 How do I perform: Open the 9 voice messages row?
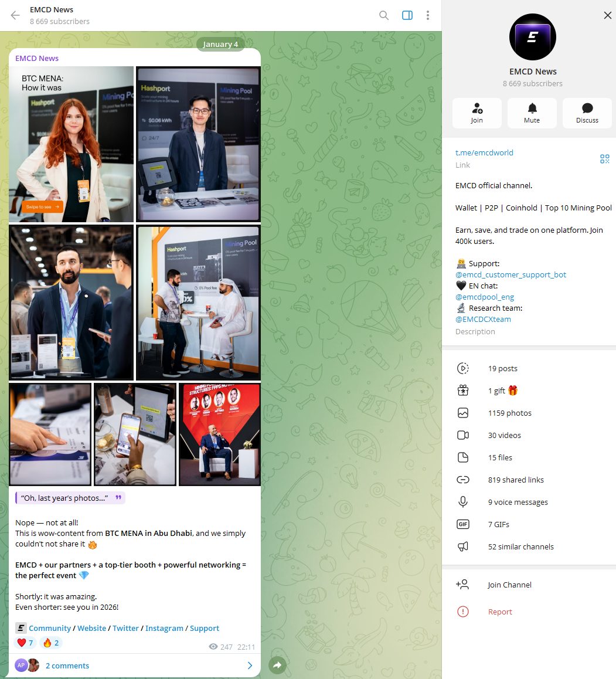pyautogui.click(x=529, y=503)
